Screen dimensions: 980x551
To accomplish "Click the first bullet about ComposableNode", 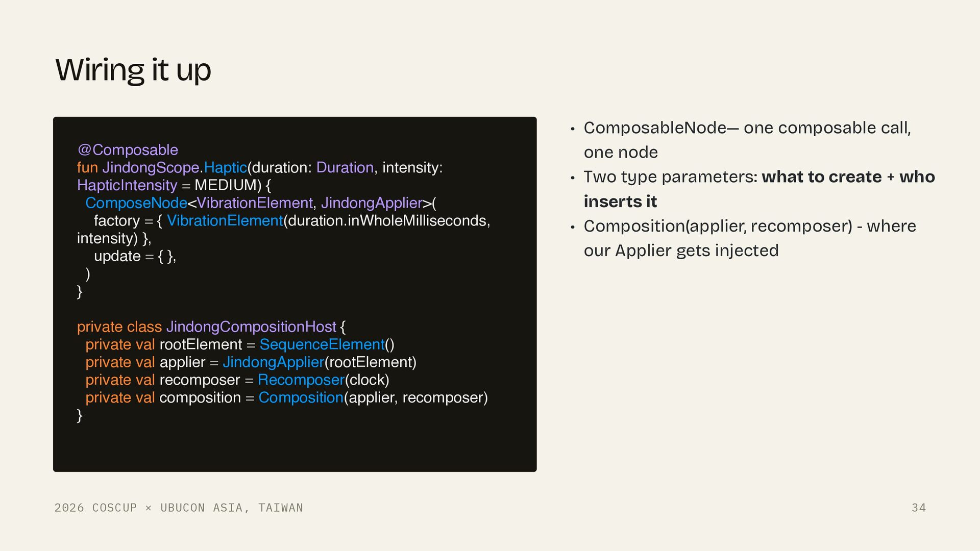I will pos(747,140).
